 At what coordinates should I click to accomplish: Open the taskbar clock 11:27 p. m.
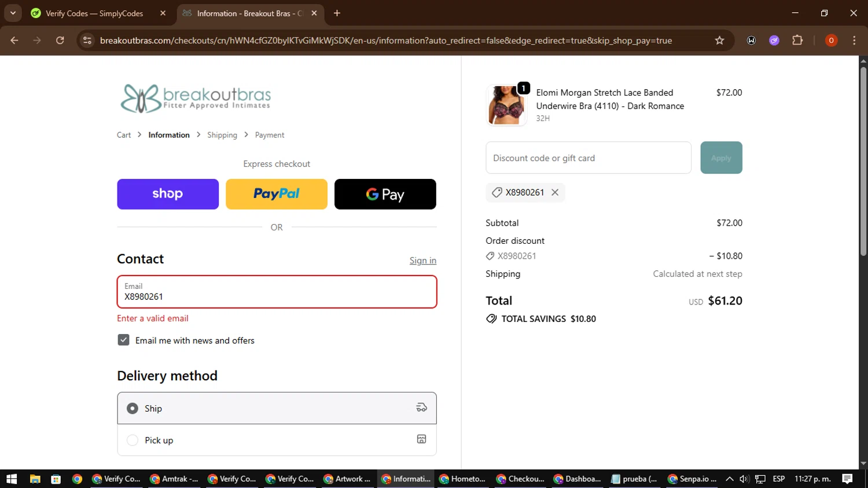[812, 479]
